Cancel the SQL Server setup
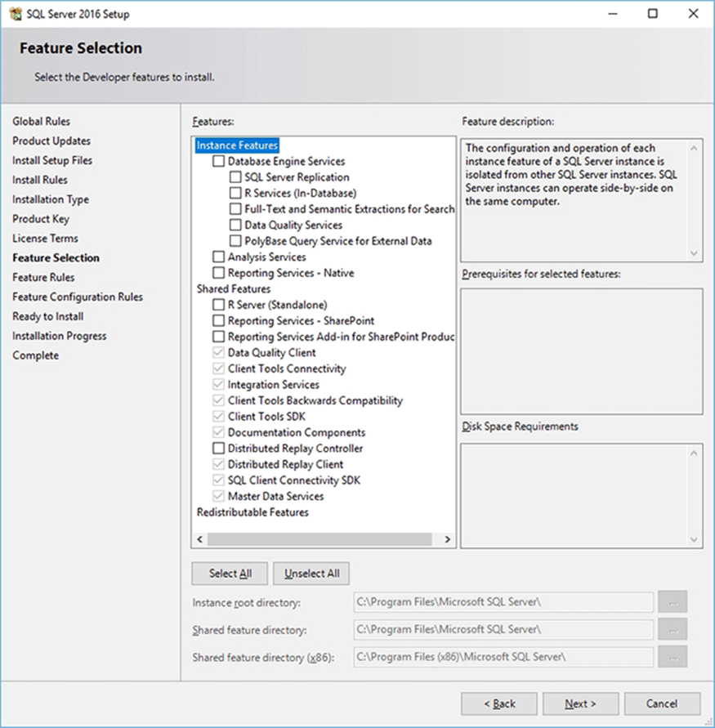The image size is (715, 728). (x=662, y=703)
